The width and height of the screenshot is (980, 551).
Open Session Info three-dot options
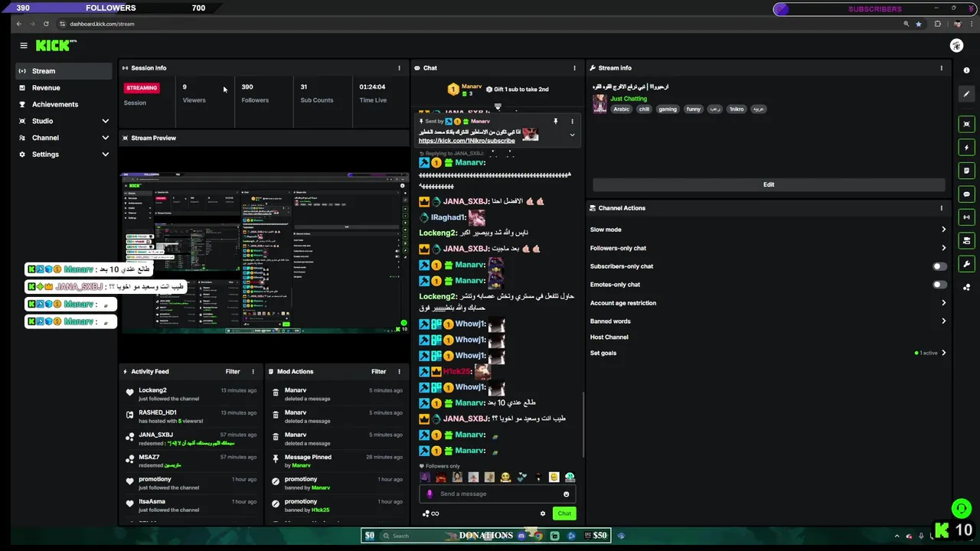tap(399, 68)
